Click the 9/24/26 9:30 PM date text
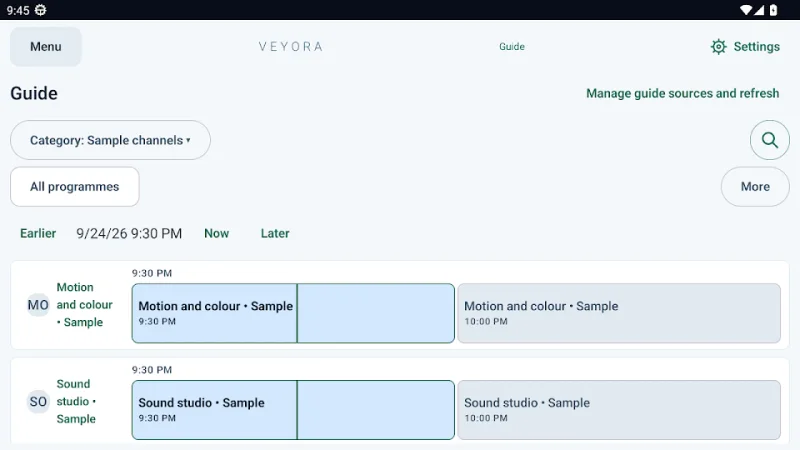 tap(129, 233)
